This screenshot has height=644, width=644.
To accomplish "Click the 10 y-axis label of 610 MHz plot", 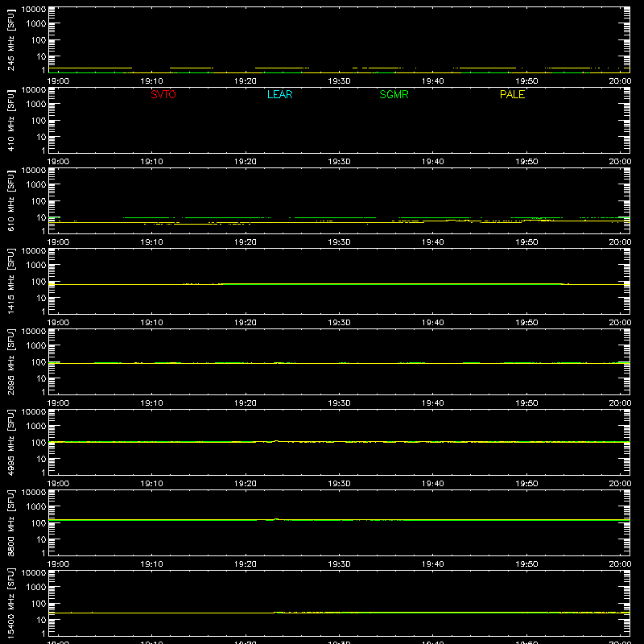I will coord(41,217).
